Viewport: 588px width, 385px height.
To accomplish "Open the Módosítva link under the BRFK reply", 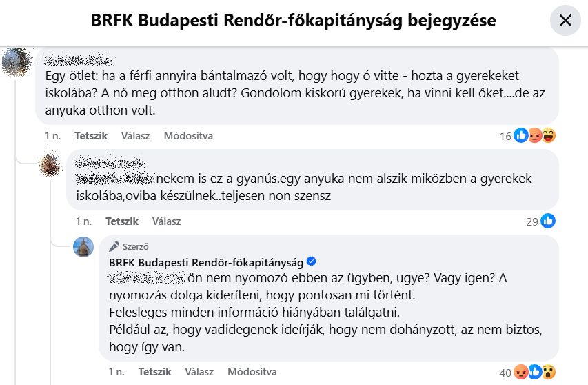I will click(252, 371).
